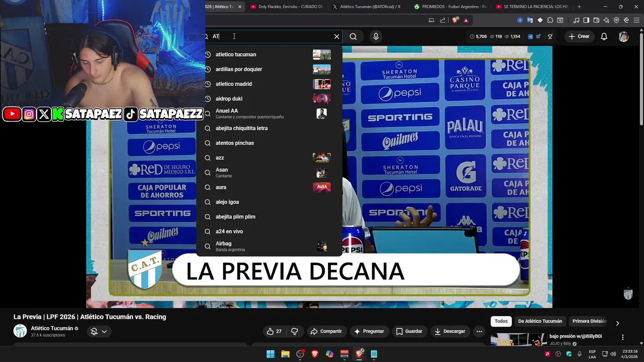The width and height of the screenshot is (644, 362).
Task: Clear the YouTube search box text
Action: pyautogui.click(x=337, y=36)
